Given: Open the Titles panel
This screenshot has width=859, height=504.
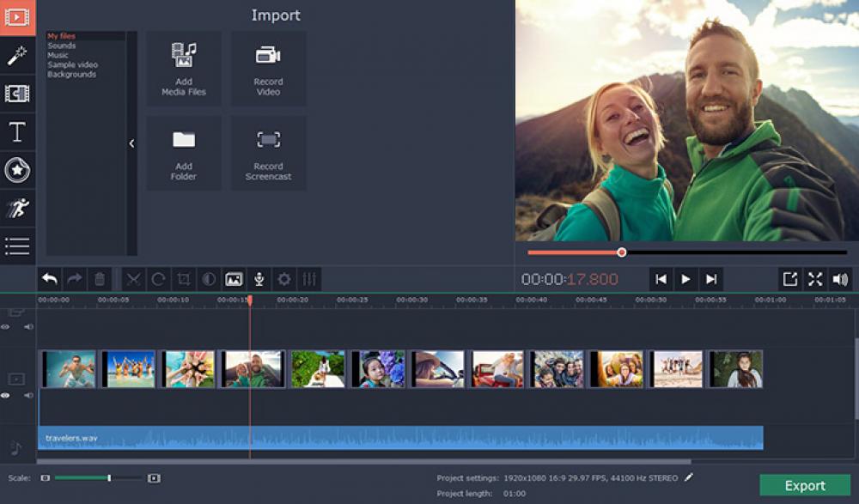Looking at the screenshot, I should (x=15, y=132).
